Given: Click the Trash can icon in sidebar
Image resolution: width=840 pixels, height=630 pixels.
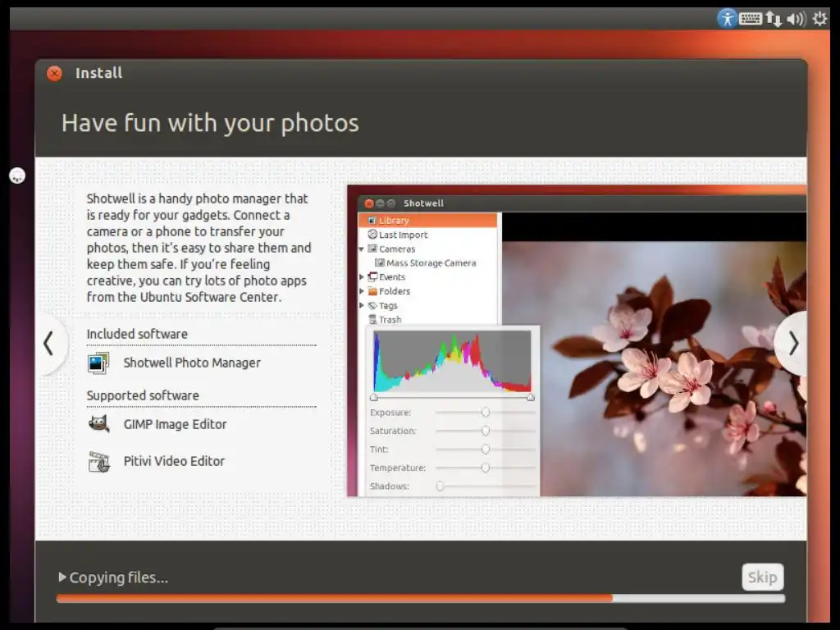Looking at the screenshot, I should pos(372,319).
